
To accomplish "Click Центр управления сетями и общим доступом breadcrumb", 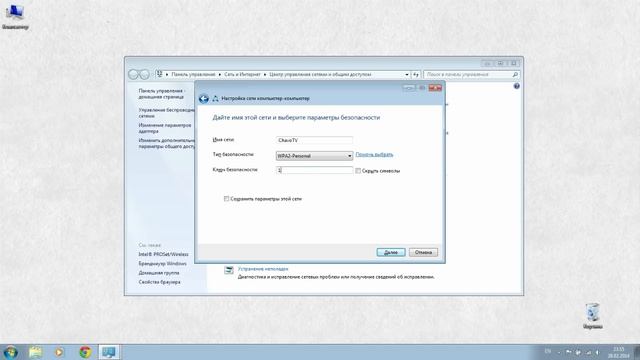I will (320, 75).
